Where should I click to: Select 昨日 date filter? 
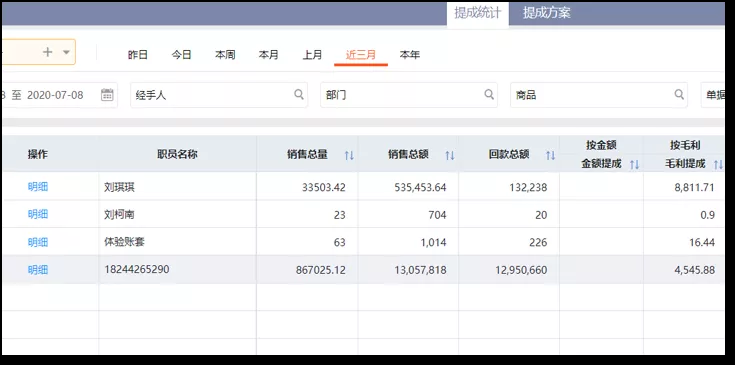(x=137, y=55)
